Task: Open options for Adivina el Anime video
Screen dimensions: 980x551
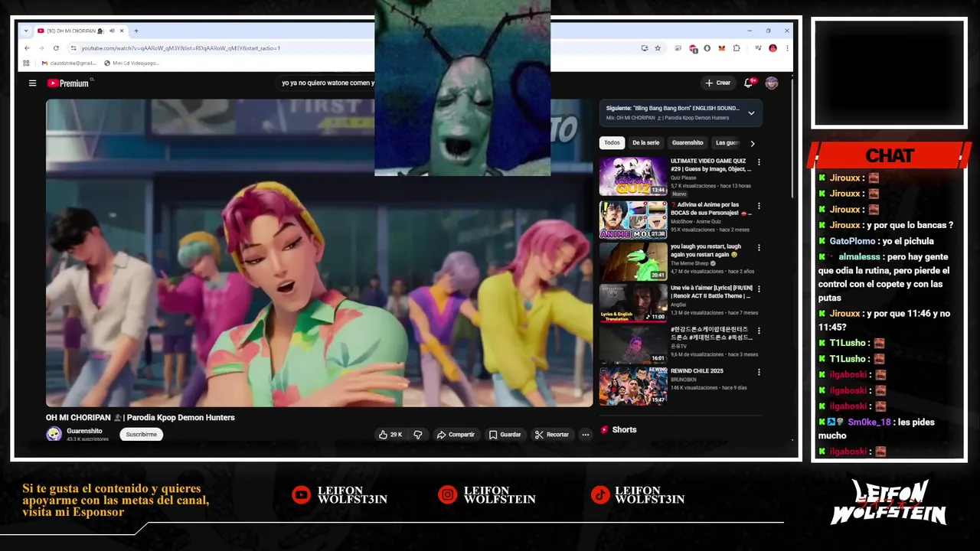Action: [759, 206]
